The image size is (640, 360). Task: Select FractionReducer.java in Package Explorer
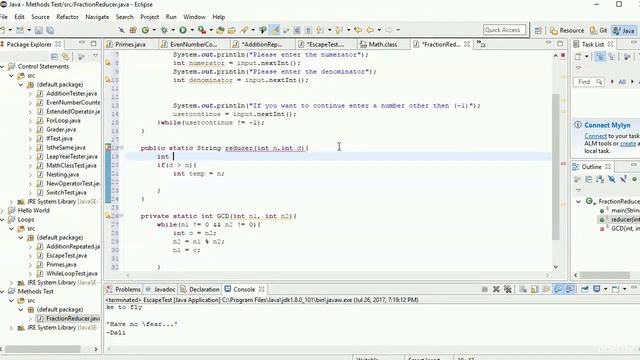[69, 318]
